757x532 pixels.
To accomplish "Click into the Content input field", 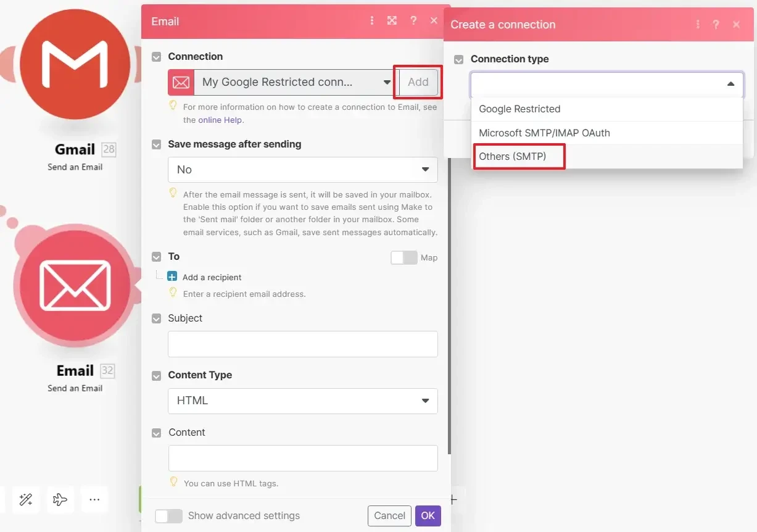I will click(303, 459).
